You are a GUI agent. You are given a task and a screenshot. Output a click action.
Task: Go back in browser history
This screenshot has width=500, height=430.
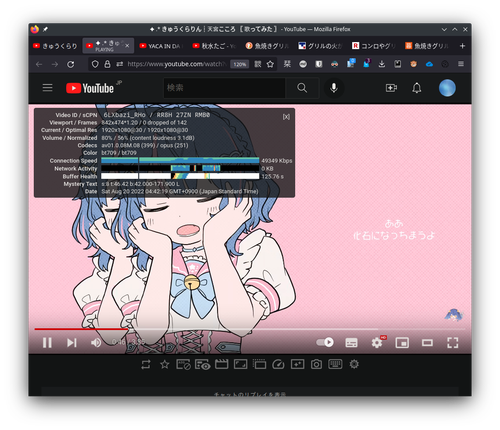click(x=39, y=64)
